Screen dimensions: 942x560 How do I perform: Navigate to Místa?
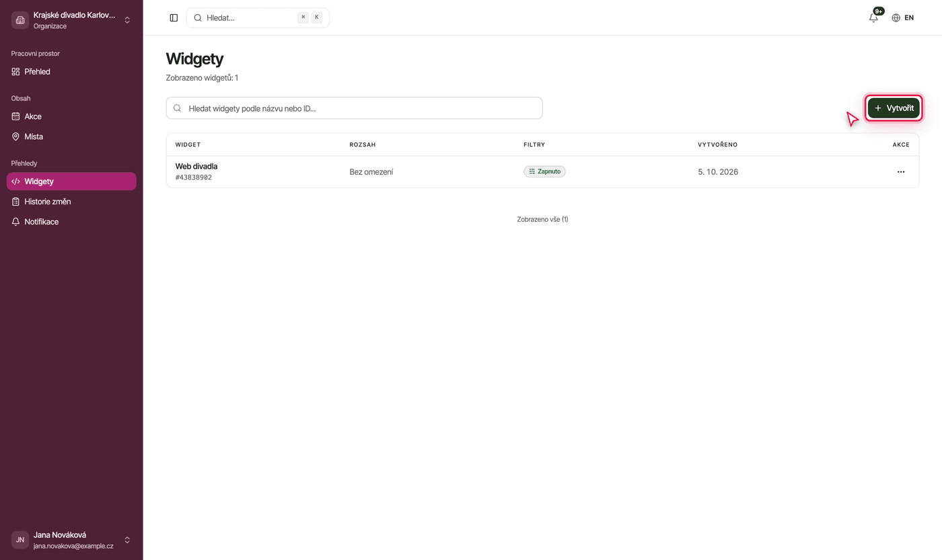coord(71,136)
